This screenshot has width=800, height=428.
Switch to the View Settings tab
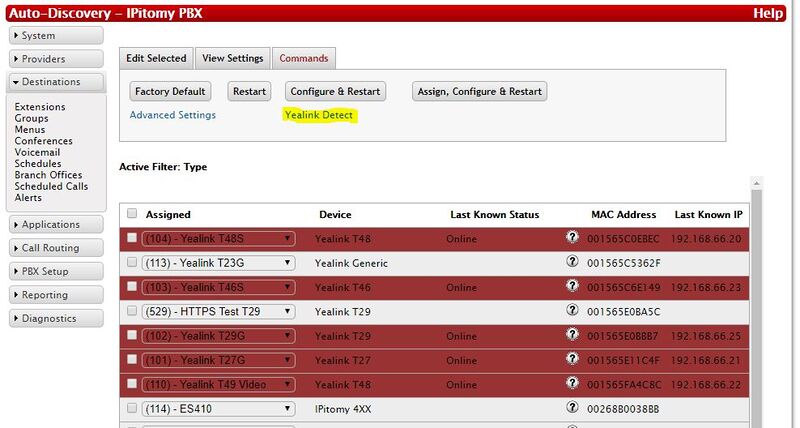pyautogui.click(x=232, y=59)
